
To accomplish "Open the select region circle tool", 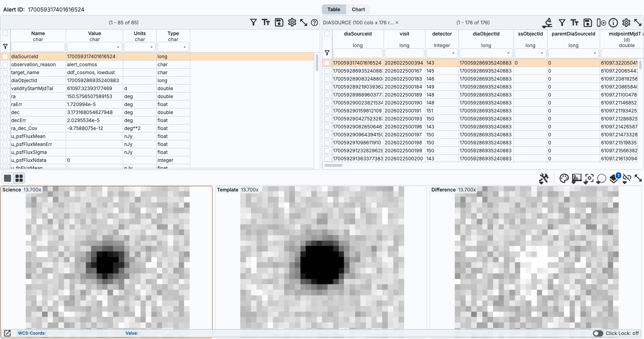I will click(x=601, y=179).
